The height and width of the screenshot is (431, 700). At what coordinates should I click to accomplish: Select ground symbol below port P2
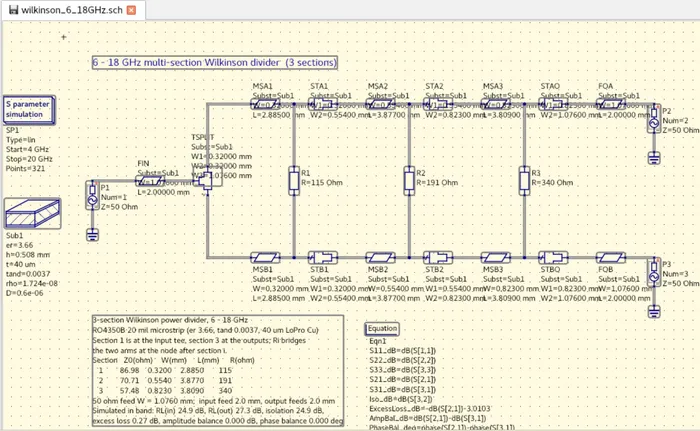[654, 158]
